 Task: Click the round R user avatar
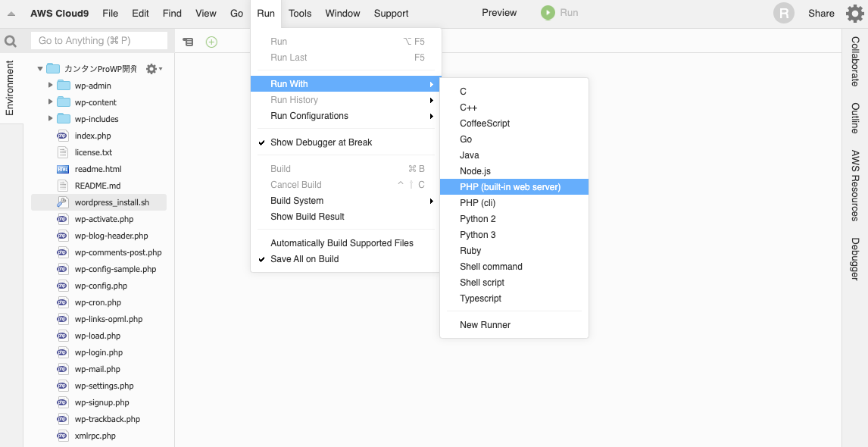tap(783, 14)
